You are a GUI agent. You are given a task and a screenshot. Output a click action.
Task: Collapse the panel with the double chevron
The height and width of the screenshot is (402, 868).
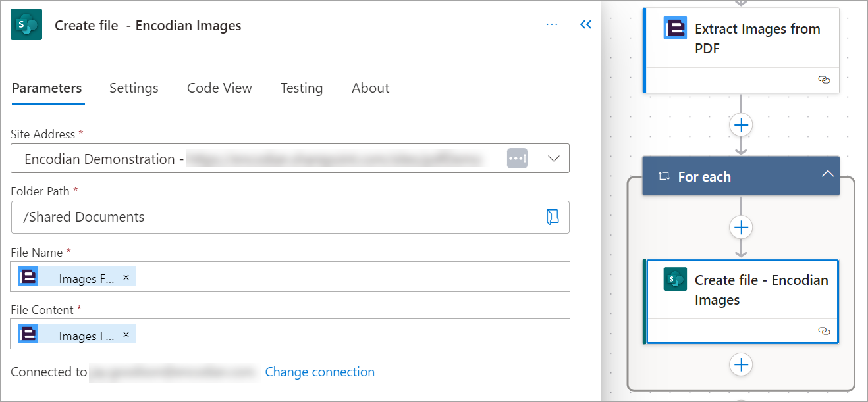pos(585,25)
